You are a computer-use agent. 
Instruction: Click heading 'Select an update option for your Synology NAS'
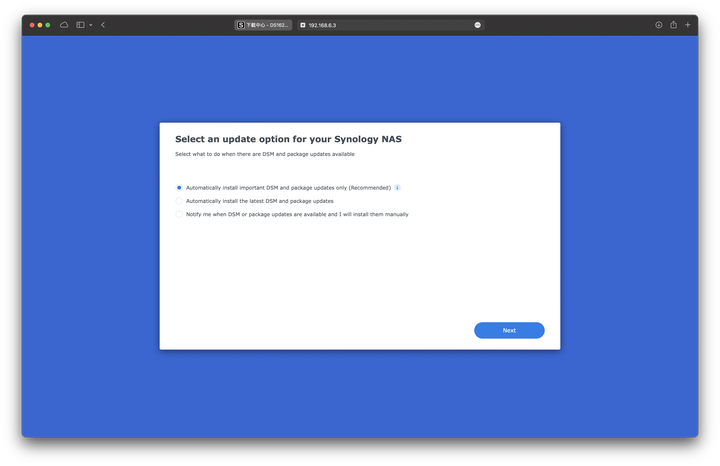click(288, 139)
